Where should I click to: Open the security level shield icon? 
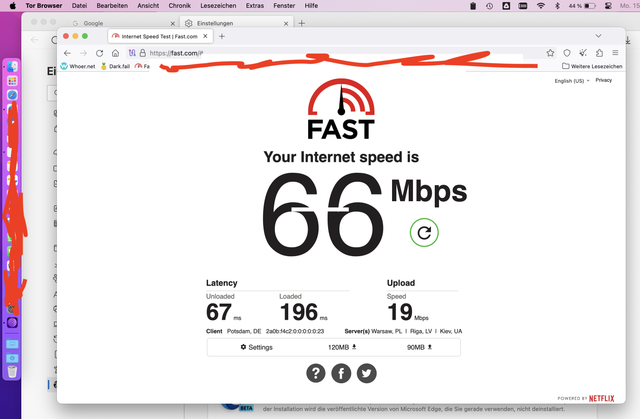click(x=567, y=53)
